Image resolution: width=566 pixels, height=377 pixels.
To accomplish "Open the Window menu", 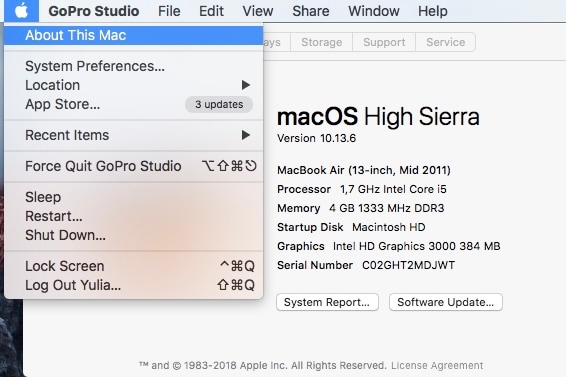I will (x=374, y=11).
